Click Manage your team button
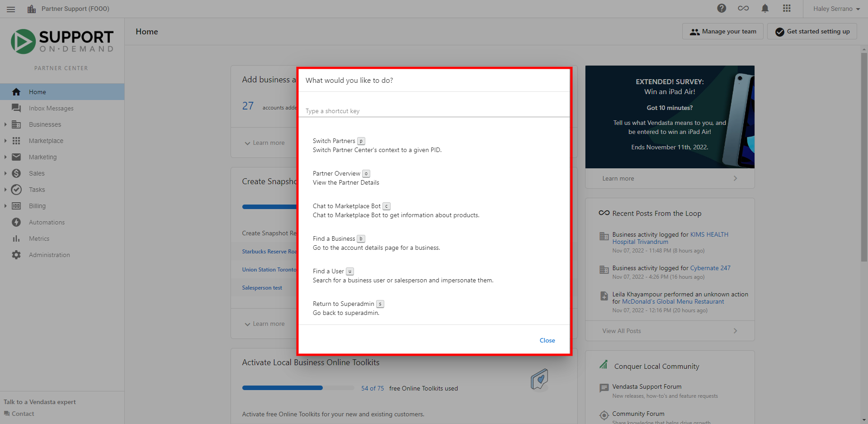This screenshot has height=424, width=868. click(x=723, y=31)
